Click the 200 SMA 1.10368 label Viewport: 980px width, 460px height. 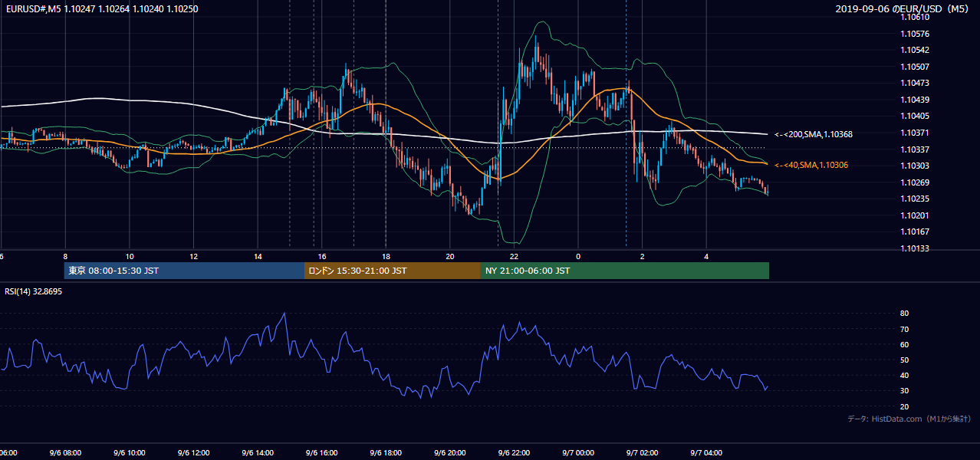tap(813, 135)
